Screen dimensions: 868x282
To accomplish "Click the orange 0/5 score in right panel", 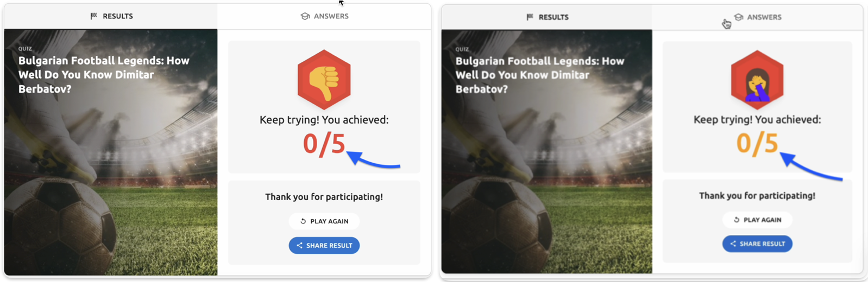I will tap(757, 144).
